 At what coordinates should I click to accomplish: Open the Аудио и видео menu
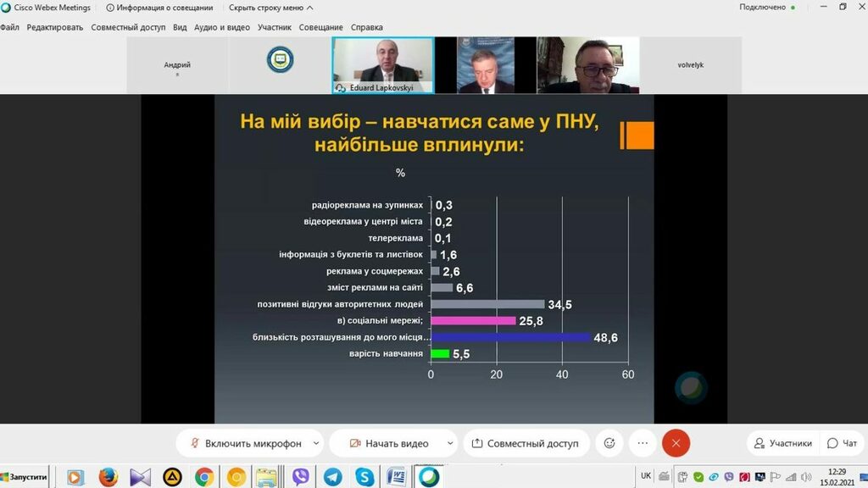pyautogui.click(x=222, y=27)
